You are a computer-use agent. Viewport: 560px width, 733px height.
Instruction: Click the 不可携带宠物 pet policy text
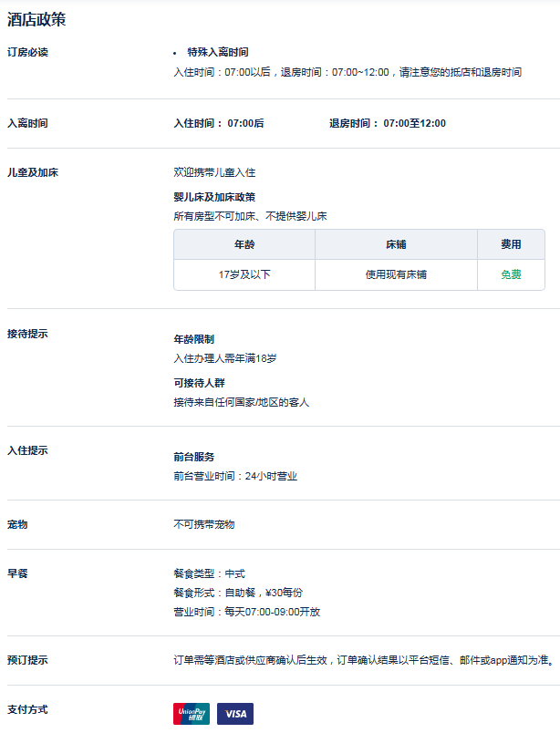pyautogui.click(x=204, y=524)
